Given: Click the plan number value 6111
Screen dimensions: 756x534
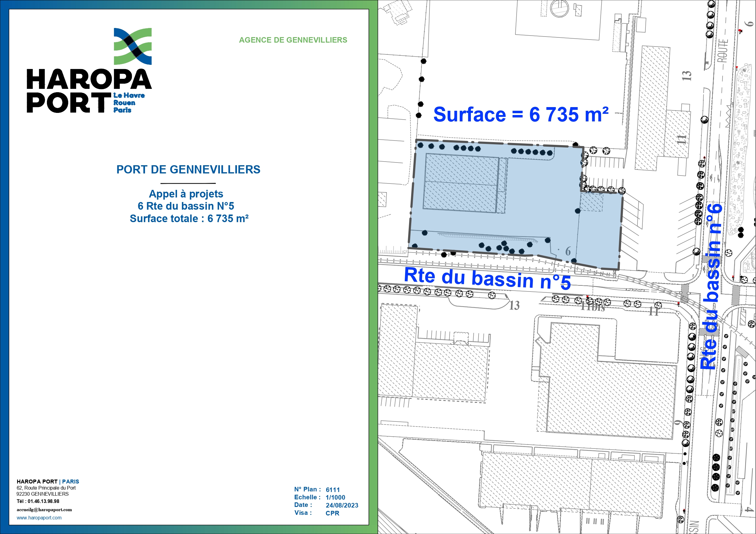Looking at the screenshot, I should [333, 490].
